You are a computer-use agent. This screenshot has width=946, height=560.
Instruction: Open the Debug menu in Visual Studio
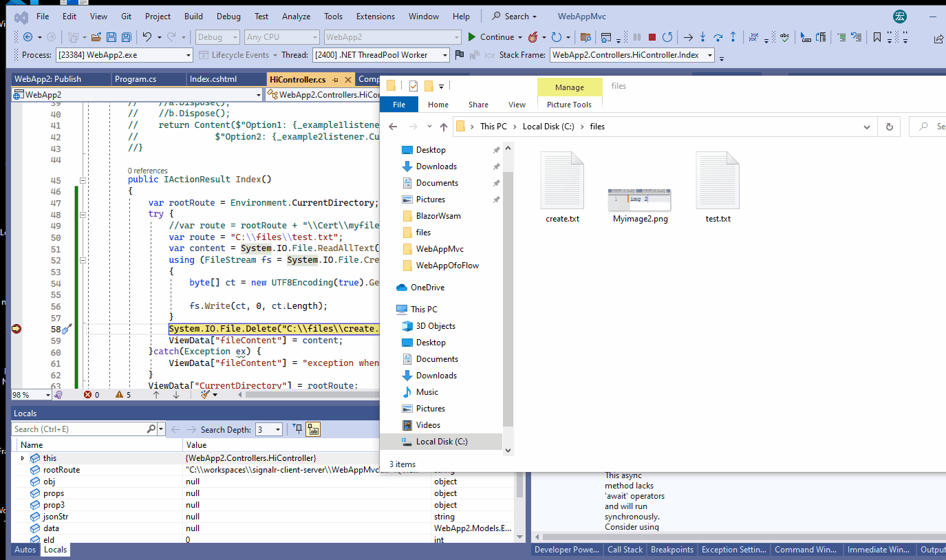[x=228, y=17]
